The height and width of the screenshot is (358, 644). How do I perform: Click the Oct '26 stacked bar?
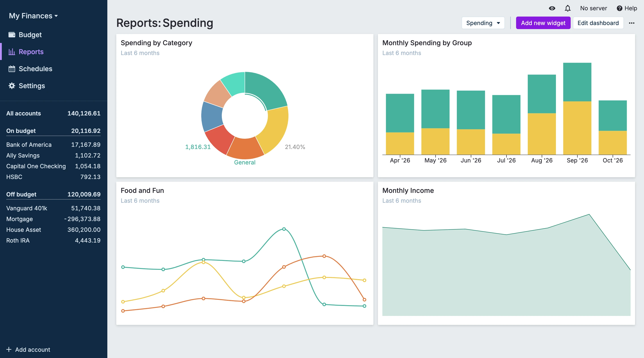coord(612,128)
